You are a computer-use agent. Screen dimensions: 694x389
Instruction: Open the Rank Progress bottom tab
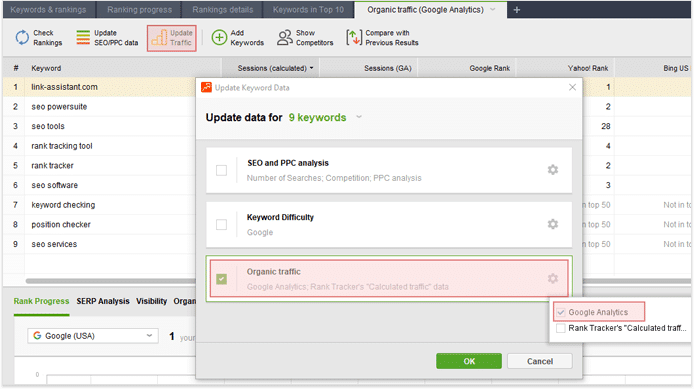pos(41,301)
